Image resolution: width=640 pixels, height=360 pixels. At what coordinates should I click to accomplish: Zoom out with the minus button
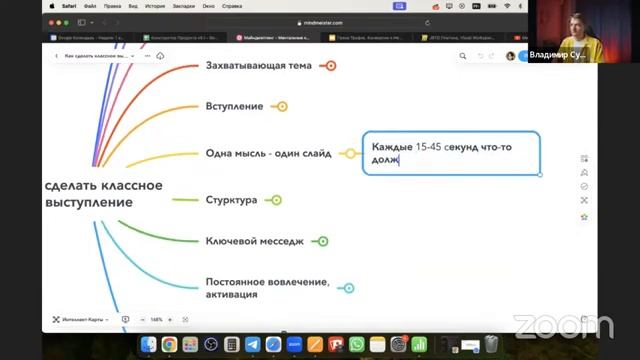(x=142, y=320)
